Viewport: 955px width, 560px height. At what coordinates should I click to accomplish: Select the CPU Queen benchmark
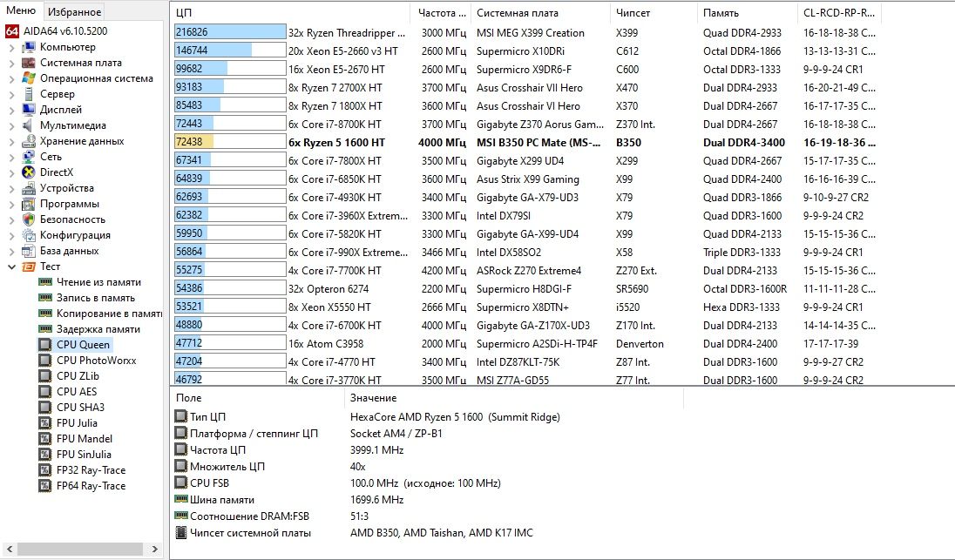(83, 345)
